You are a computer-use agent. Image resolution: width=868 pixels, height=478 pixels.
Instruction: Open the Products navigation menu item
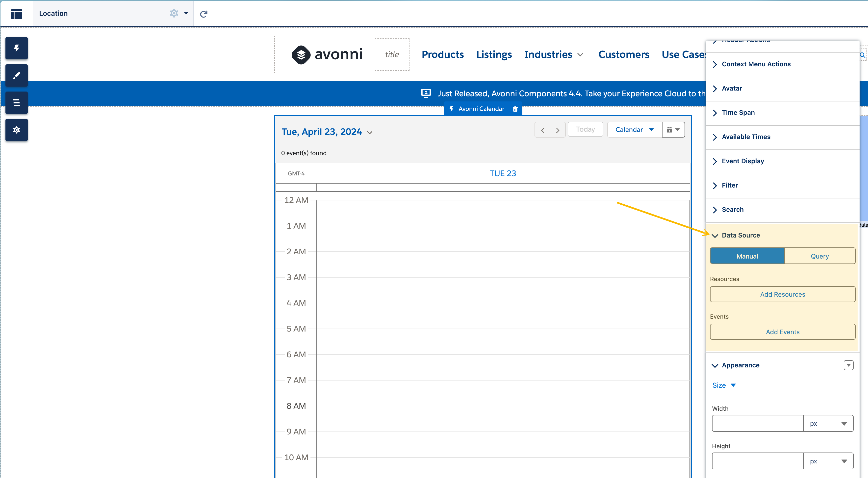442,54
